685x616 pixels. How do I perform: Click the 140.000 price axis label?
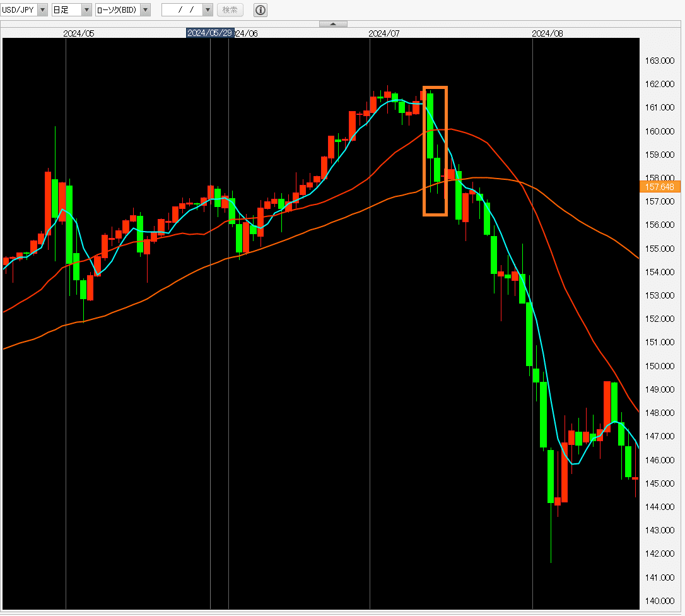pos(660,601)
